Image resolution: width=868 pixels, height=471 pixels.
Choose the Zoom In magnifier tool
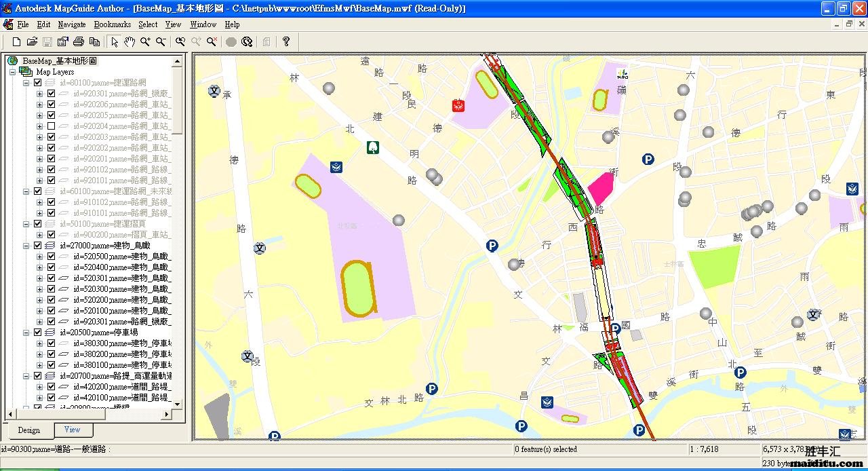point(145,42)
